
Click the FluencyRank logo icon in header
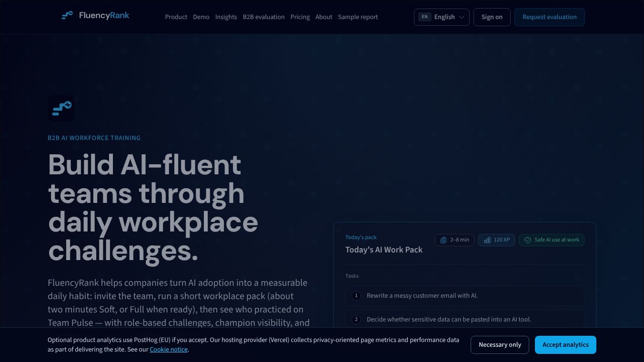[x=67, y=16]
